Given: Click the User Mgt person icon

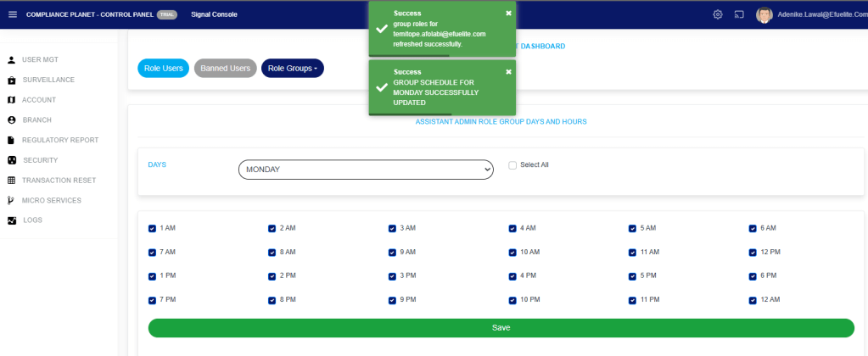Looking at the screenshot, I should click(x=12, y=60).
